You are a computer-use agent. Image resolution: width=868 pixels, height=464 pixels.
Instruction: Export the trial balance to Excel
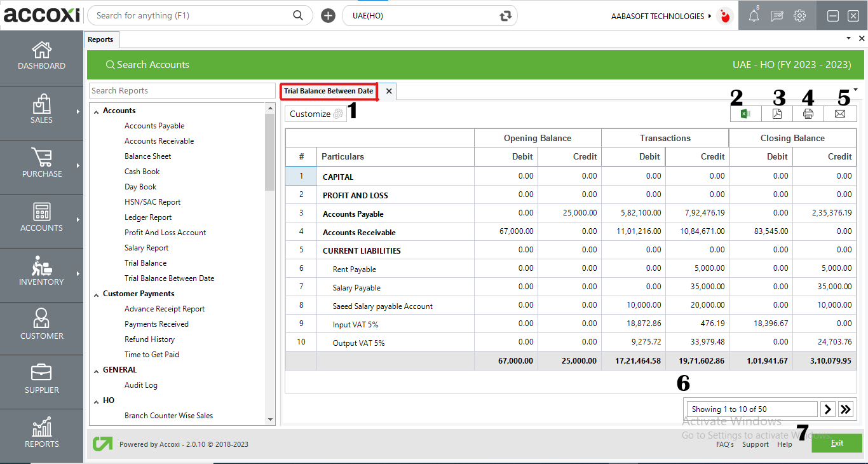[745, 113]
